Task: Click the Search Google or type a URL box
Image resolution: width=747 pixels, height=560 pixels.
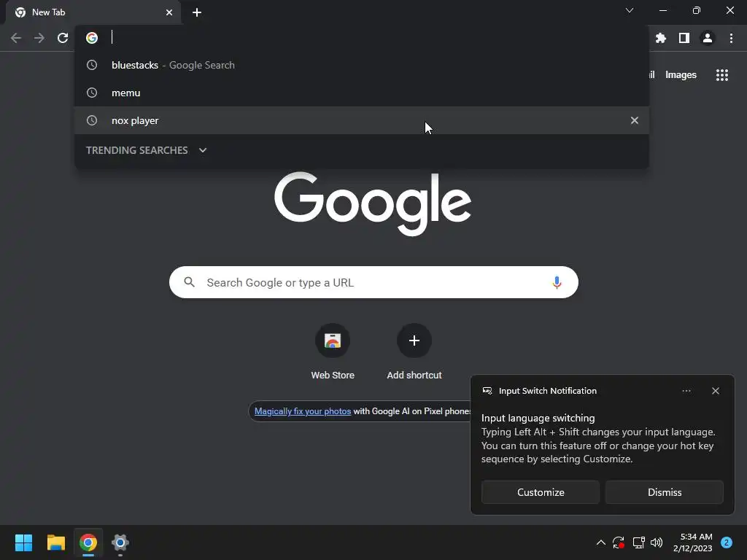Action: (x=373, y=282)
